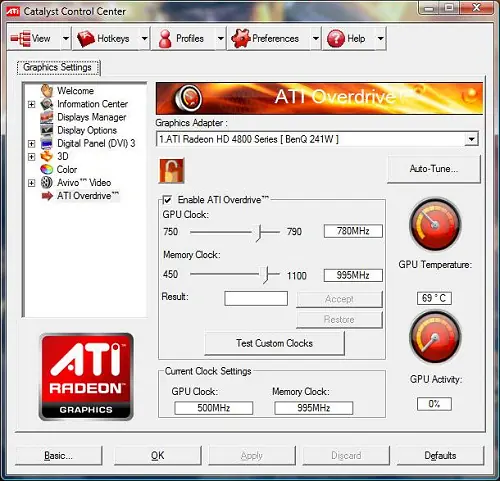The height and width of the screenshot is (481, 500).
Task: Click the orange padlock unlock icon
Action: pos(172,171)
